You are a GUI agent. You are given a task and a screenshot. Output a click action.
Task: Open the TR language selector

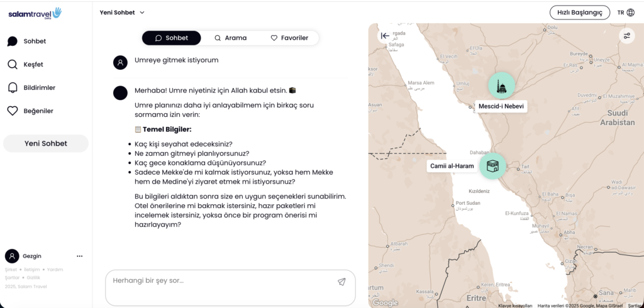[625, 12]
